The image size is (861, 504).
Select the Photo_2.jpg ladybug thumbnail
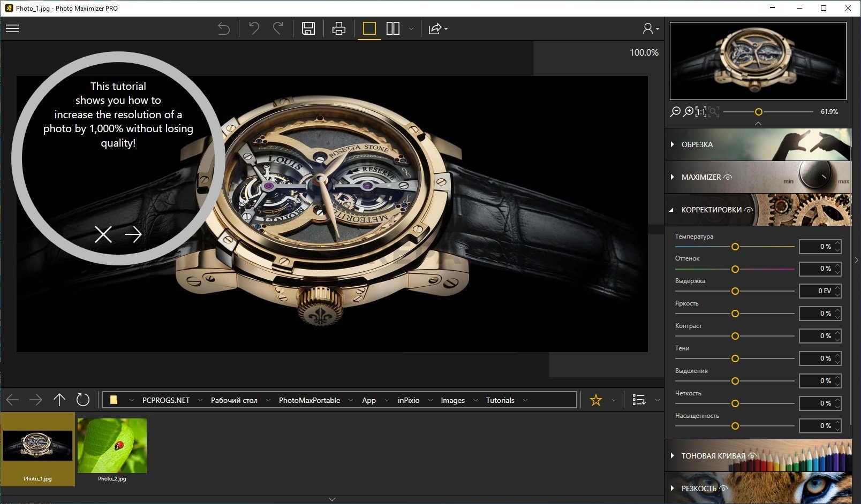pyautogui.click(x=112, y=446)
